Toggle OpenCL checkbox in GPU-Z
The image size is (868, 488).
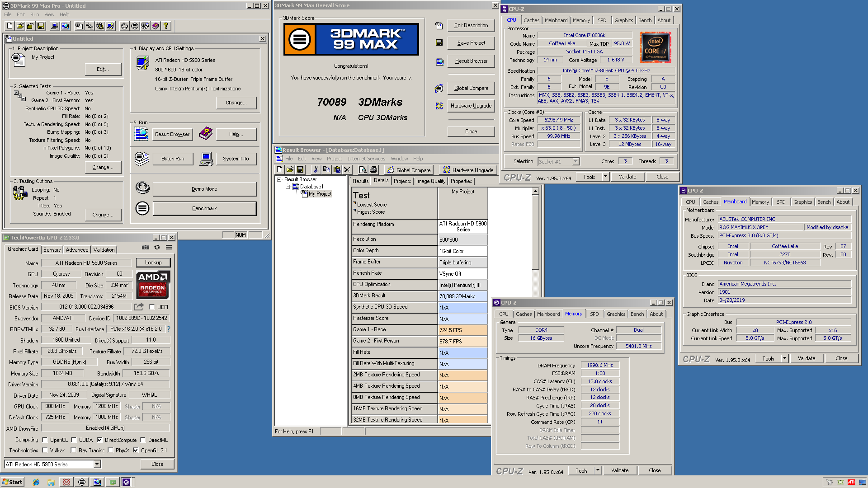pyautogui.click(x=45, y=440)
